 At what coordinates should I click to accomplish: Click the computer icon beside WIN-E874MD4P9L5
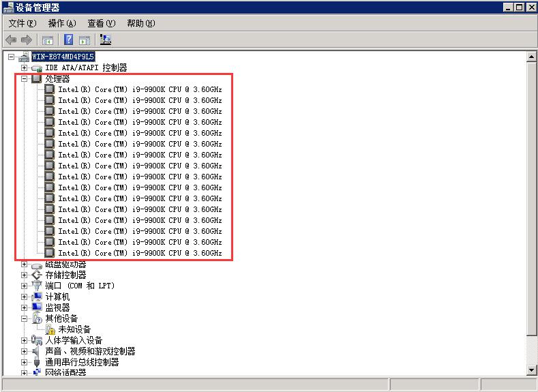point(24,57)
